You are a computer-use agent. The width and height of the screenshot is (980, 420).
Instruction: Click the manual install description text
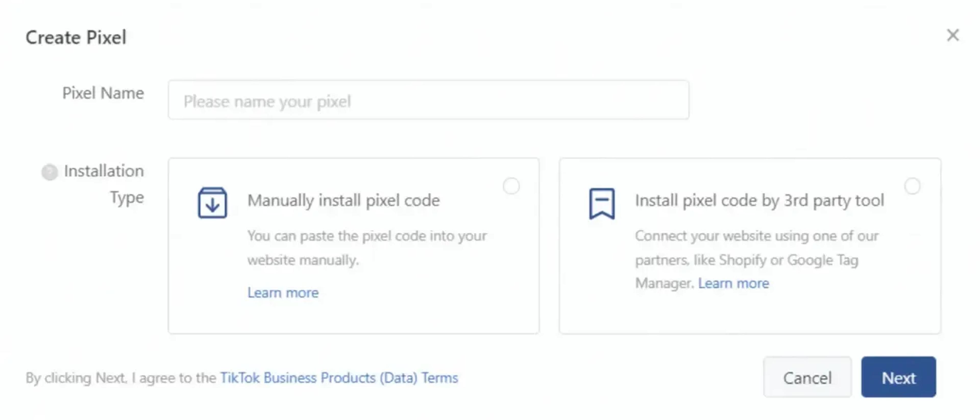click(367, 248)
